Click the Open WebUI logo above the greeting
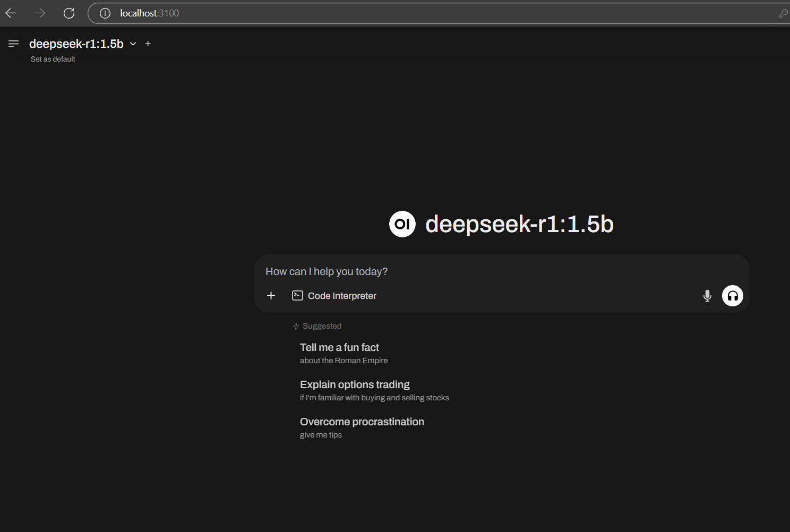790x532 pixels. [402, 224]
